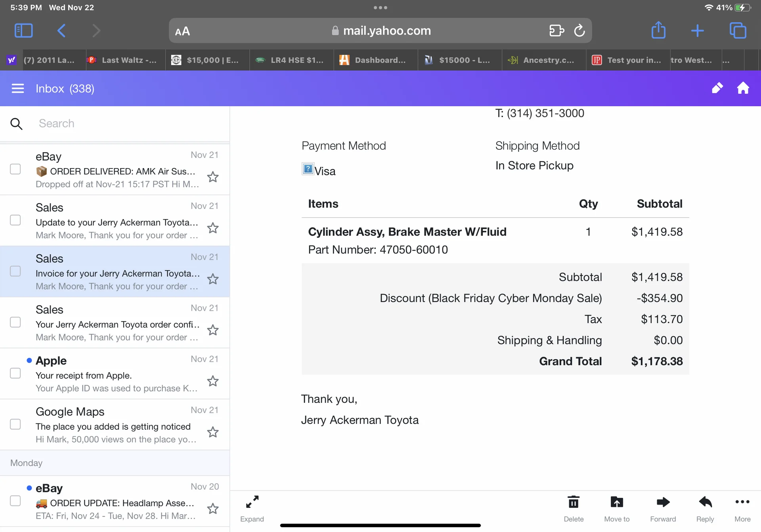Switch to the '$15,000 | E...' tab
This screenshot has width=761, height=532.
tap(208, 60)
